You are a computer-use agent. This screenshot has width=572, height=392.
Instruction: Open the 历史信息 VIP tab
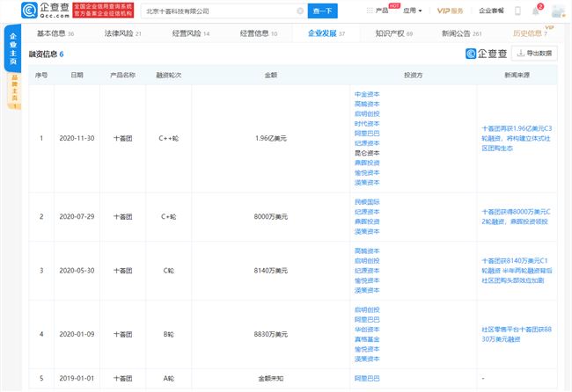[530, 33]
